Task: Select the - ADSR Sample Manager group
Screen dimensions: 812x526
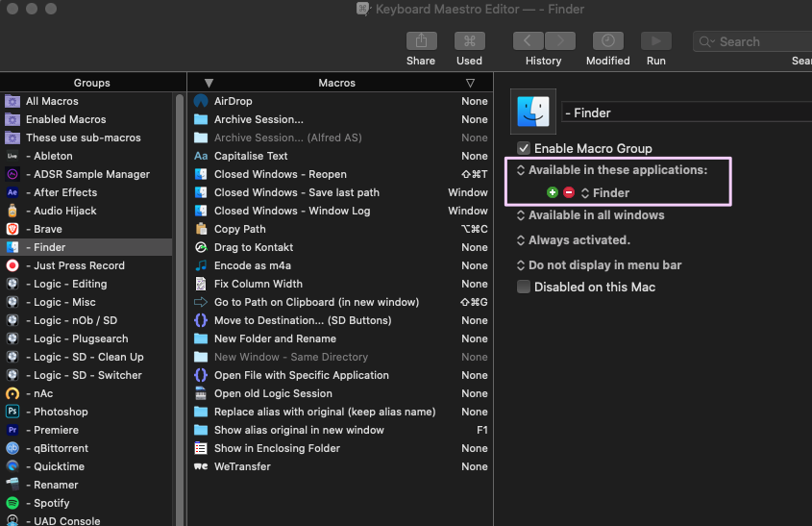Action: [x=86, y=174]
